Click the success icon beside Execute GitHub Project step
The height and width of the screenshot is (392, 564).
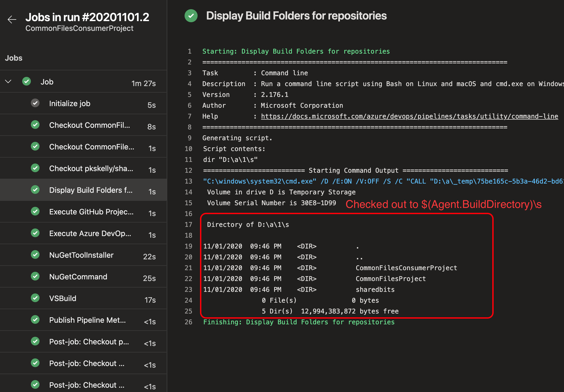tap(35, 211)
